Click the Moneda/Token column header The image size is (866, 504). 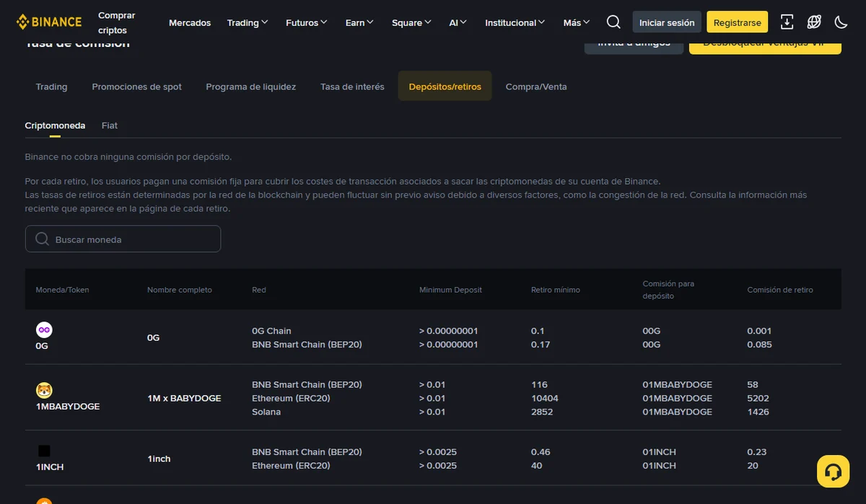coord(62,290)
